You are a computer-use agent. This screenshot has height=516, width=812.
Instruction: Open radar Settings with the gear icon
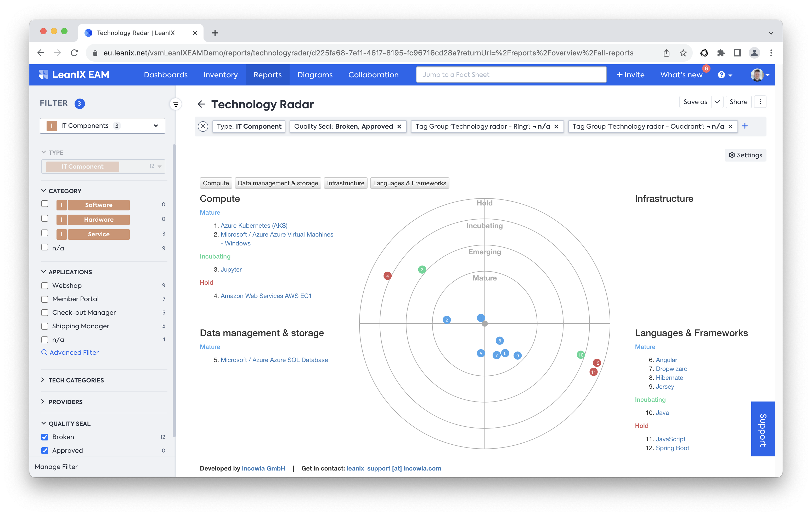point(745,155)
